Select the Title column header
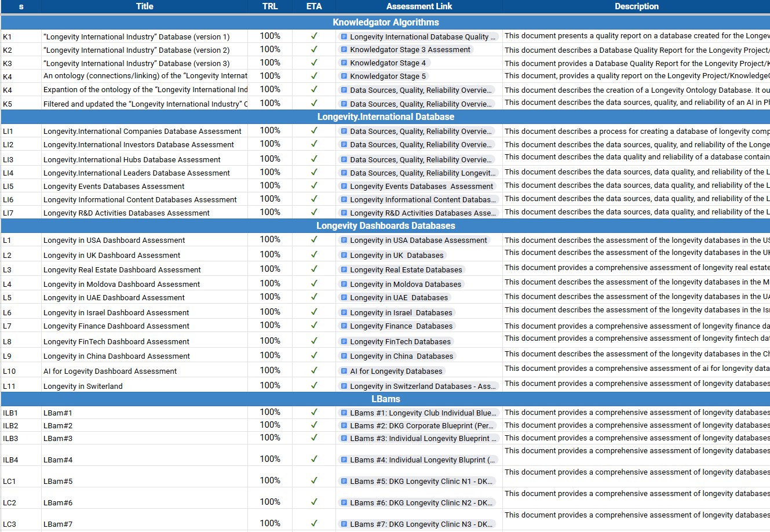The width and height of the screenshot is (770, 532). pos(144,6)
